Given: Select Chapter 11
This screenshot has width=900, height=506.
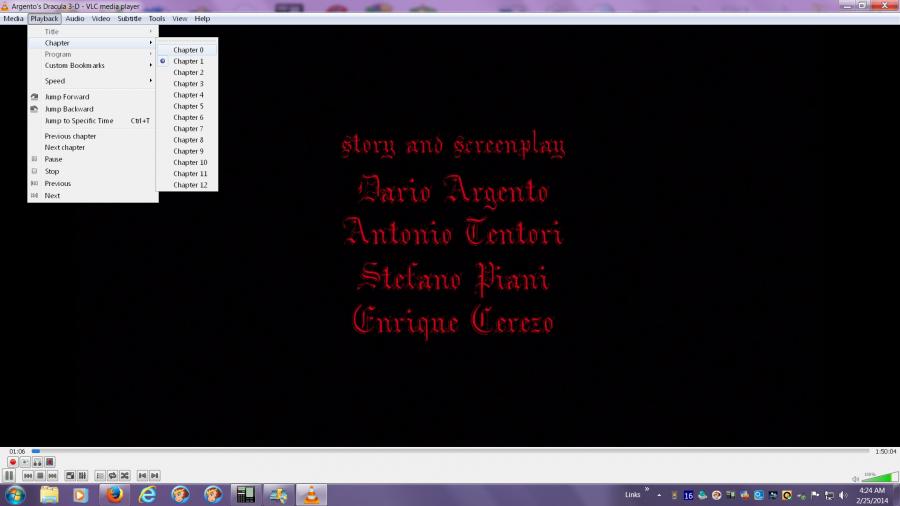Looking at the screenshot, I should click(x=187, y=174).
